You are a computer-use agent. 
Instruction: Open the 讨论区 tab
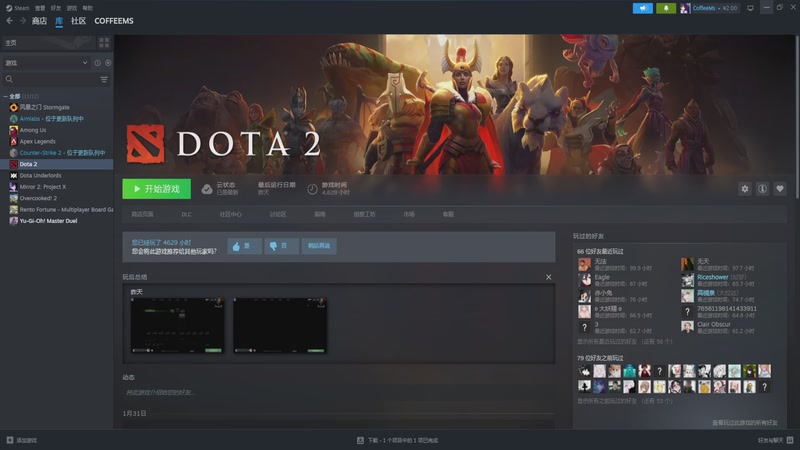click(x=278, y=214)
